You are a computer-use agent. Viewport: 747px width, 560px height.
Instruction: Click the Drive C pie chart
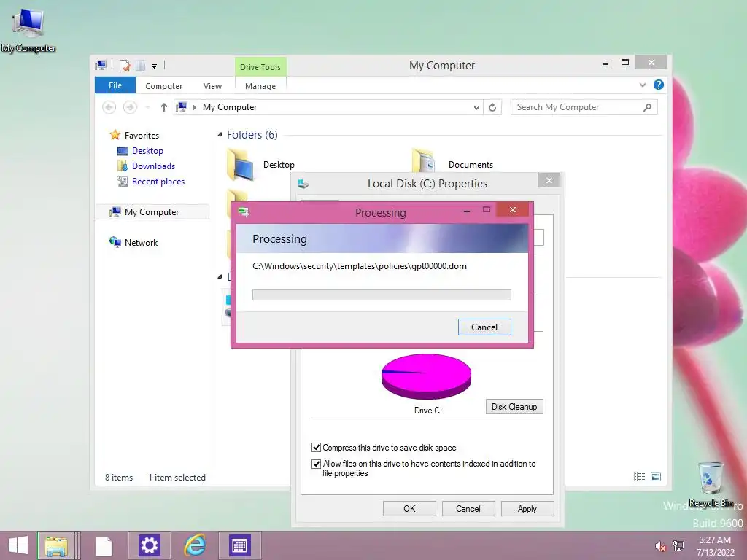tap(426, 376)
